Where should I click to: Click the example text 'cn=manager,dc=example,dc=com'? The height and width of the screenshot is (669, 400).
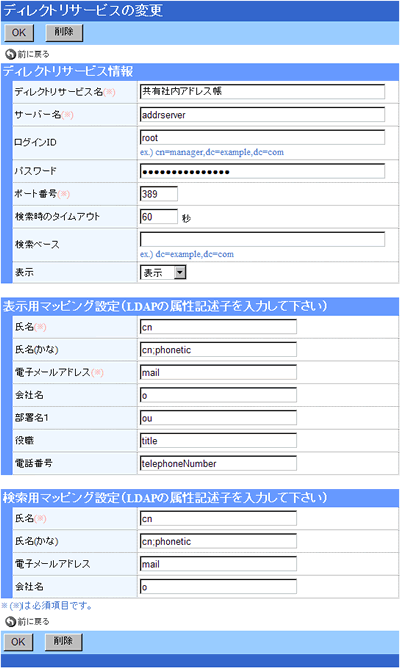(x=220, y=152)
